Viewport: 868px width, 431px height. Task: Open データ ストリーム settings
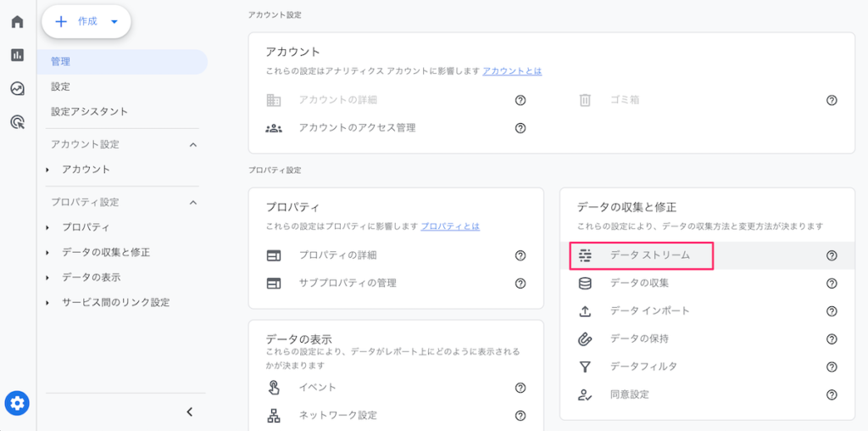tap(650, 255)
